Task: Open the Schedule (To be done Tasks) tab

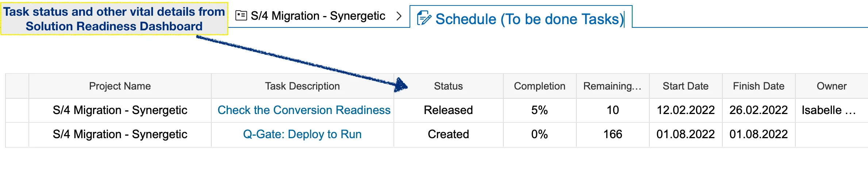Action: pyautogui.click(x=529, y=19)
